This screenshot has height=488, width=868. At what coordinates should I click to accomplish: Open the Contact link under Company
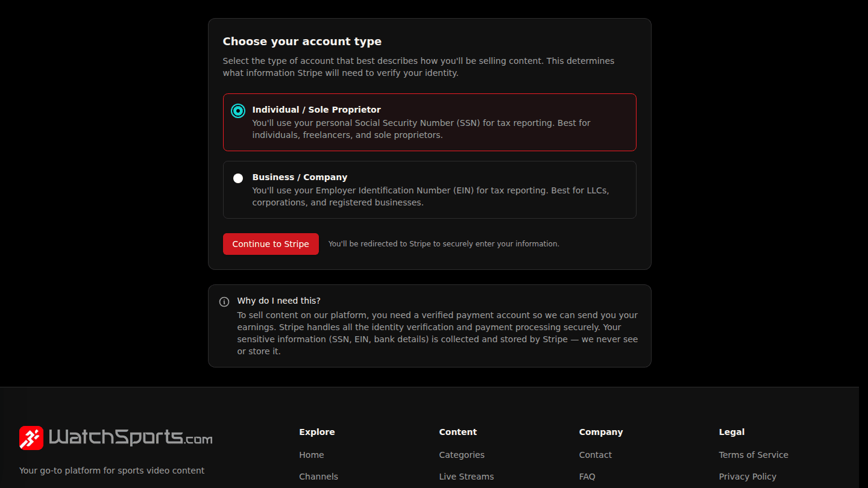click(x=596, y=455)
